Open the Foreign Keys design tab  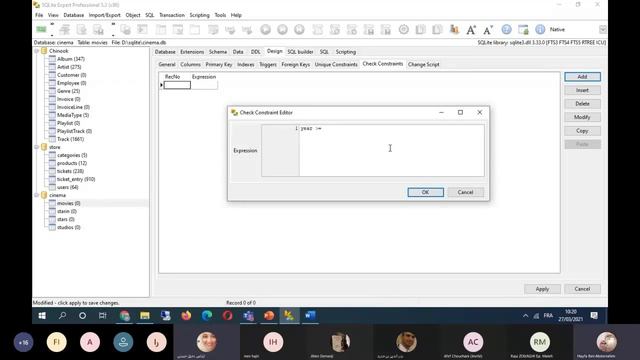(x=296, y=64)
